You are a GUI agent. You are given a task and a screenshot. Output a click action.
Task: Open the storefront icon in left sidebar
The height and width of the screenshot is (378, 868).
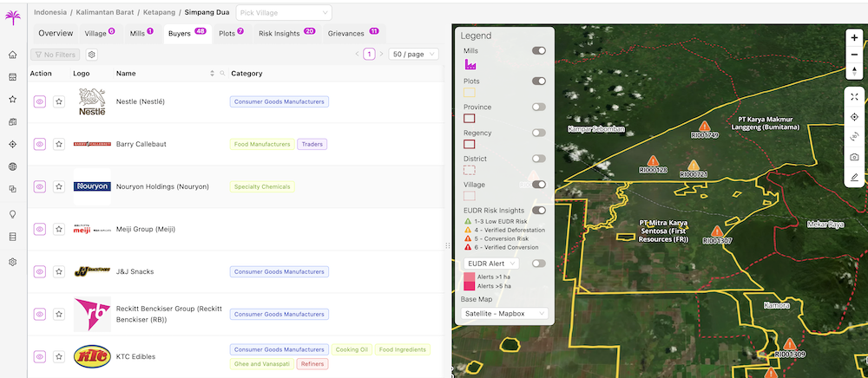click(x=13, y=77)
